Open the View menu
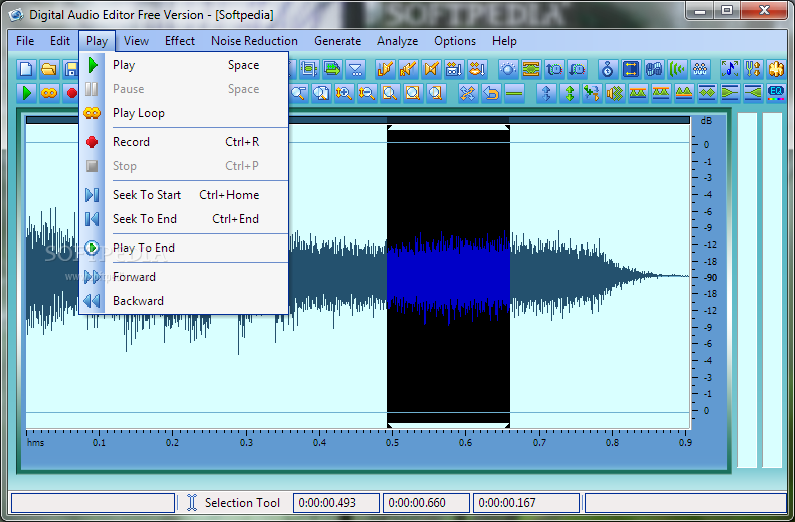 click(x=136, y=41)
